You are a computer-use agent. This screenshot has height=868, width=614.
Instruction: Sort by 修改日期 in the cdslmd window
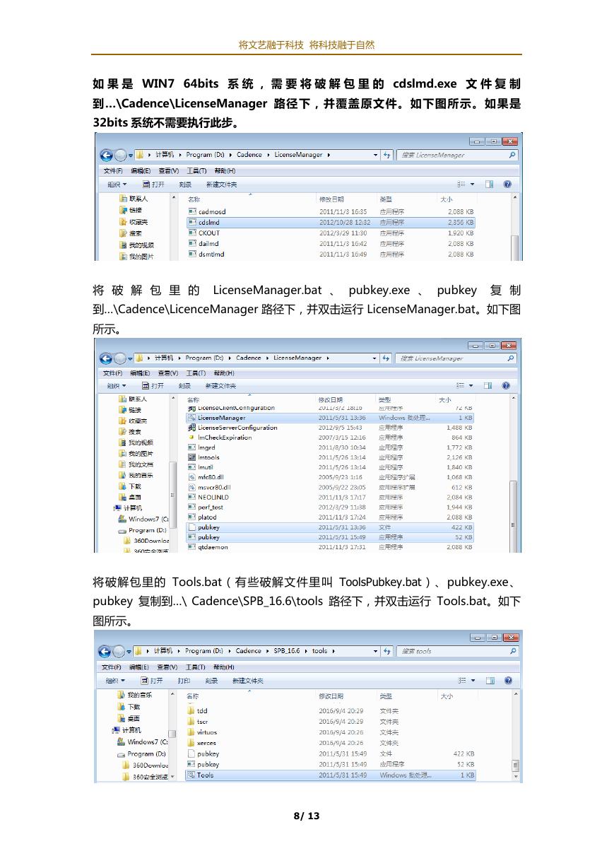pyautogui.click(x=331, y=199)
